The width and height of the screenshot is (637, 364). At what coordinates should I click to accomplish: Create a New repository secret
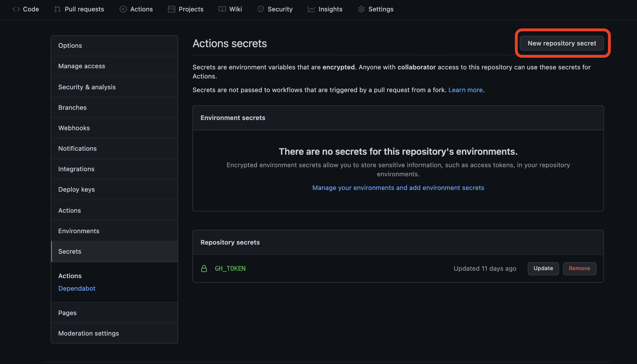[562, 43]
